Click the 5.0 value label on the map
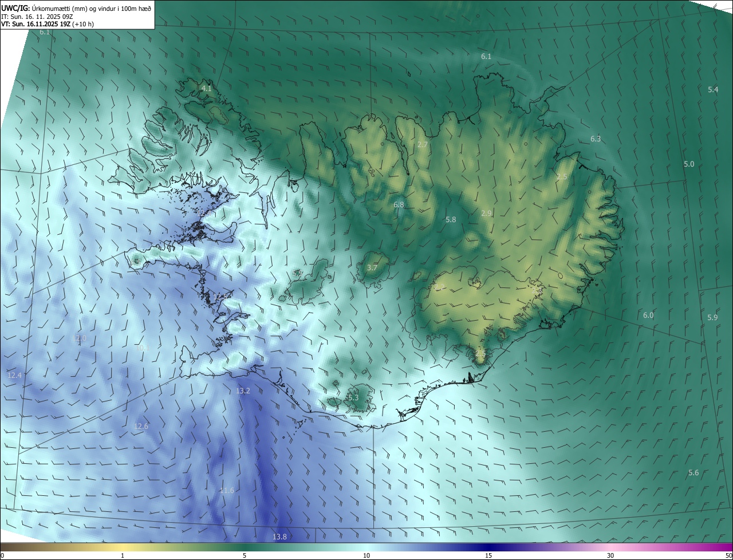This screenshot has width=733, height=560. coord(689,164)
